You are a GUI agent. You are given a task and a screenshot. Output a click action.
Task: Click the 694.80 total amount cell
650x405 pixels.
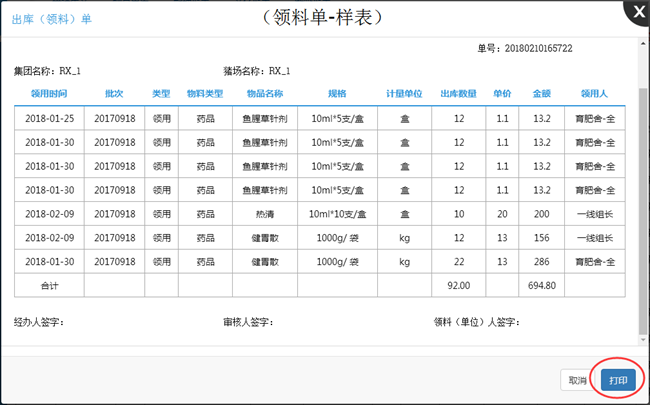542,286
